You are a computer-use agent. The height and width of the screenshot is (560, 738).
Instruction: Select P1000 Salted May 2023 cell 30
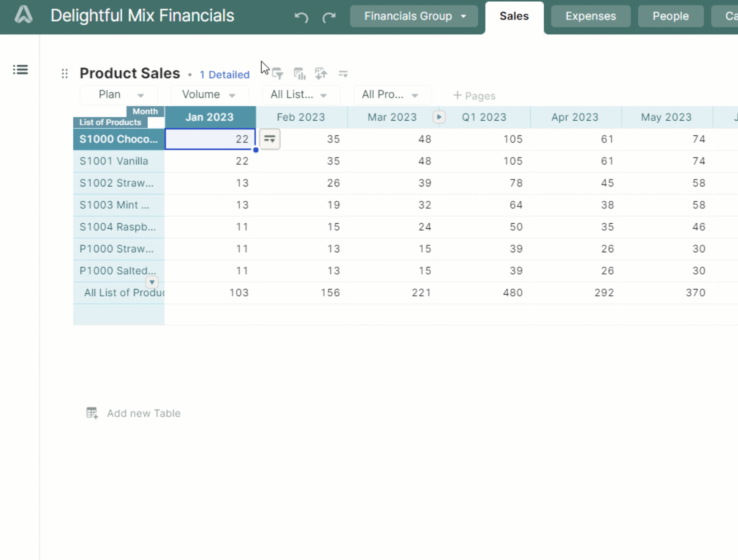(x=667, y=271)
